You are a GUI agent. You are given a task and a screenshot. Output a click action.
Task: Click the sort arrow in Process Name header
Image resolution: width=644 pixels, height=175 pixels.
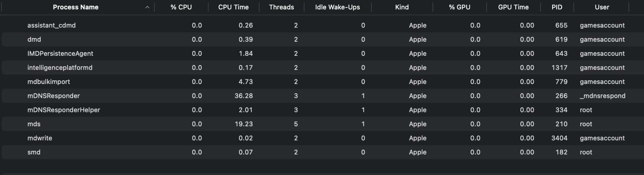[147, 7]
